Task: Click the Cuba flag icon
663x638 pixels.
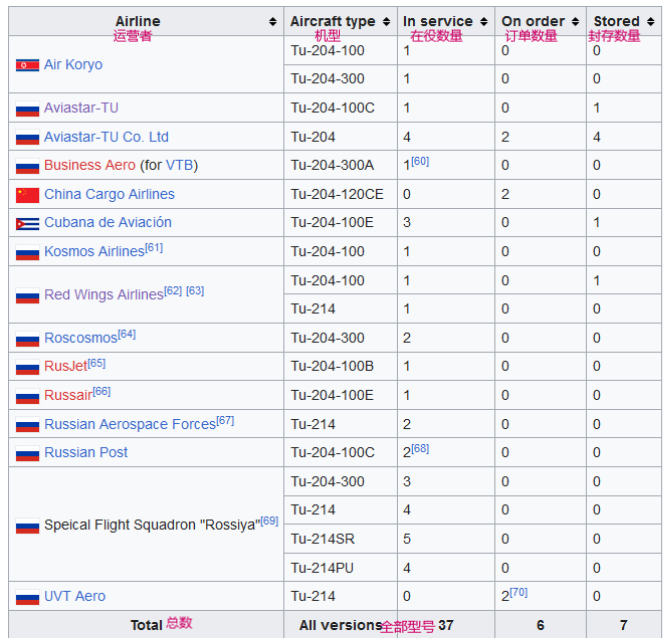Action: click(27, 224)
